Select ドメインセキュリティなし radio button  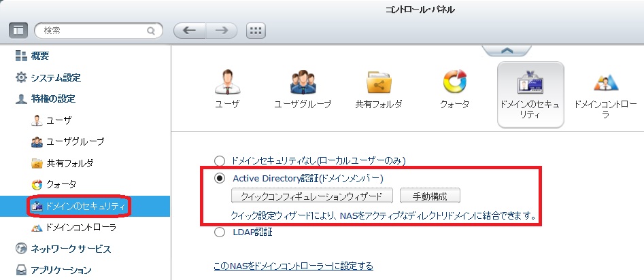click(x=220, y=161)
